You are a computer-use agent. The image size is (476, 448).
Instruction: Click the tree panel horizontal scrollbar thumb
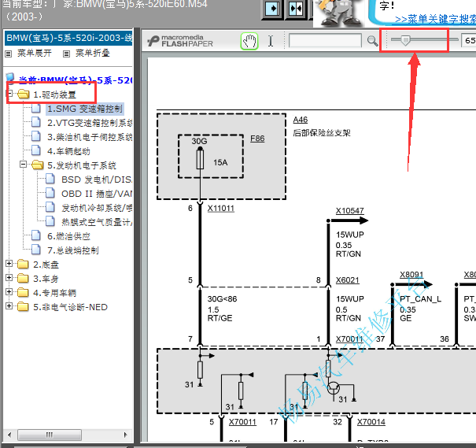pyautogui.click(x=50, y=435)
